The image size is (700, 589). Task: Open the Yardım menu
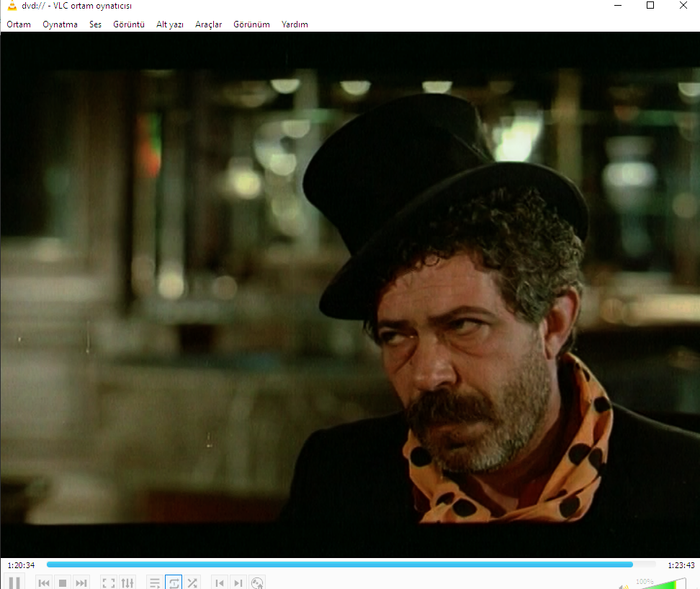point(295,24)
